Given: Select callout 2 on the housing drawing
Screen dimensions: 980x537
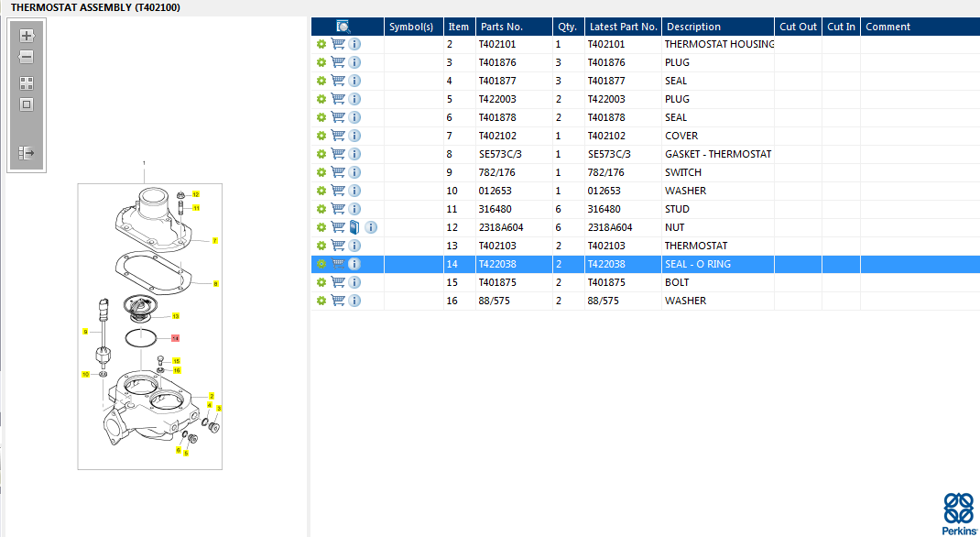Looking at the screenshot, I should pos(212,397).
